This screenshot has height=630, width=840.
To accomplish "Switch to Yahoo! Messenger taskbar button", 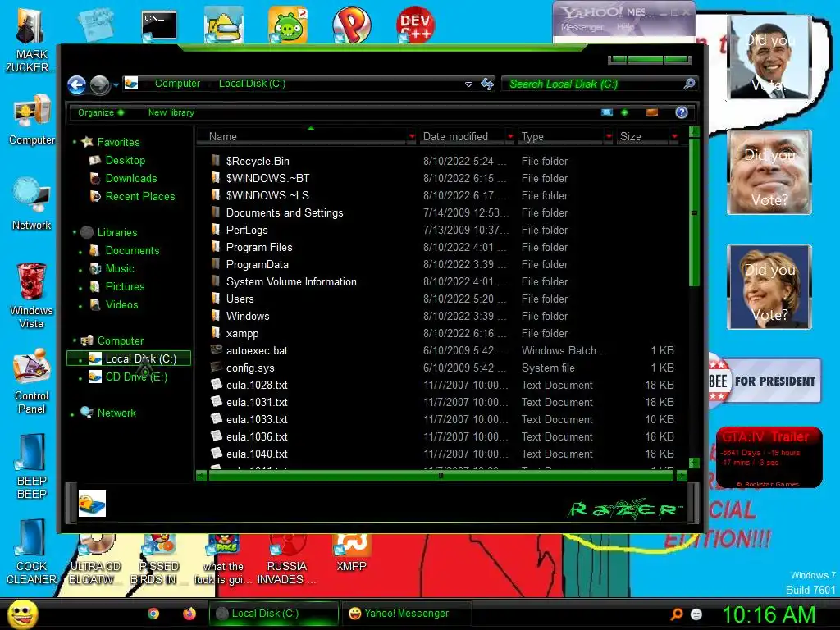I will (406, 614).
